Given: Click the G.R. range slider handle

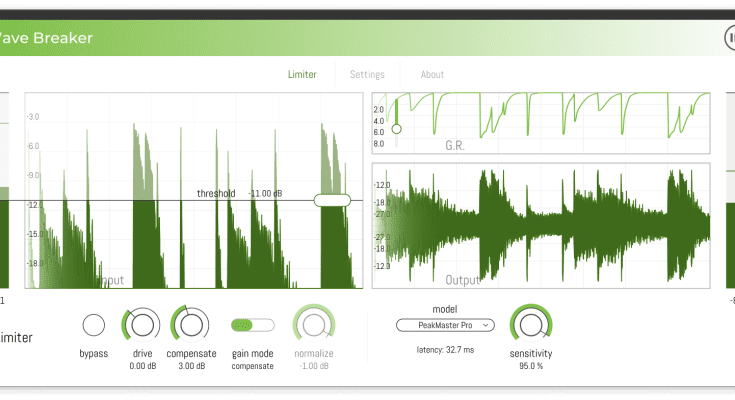Looking at the screenshot, I should (x=396, y=128).
